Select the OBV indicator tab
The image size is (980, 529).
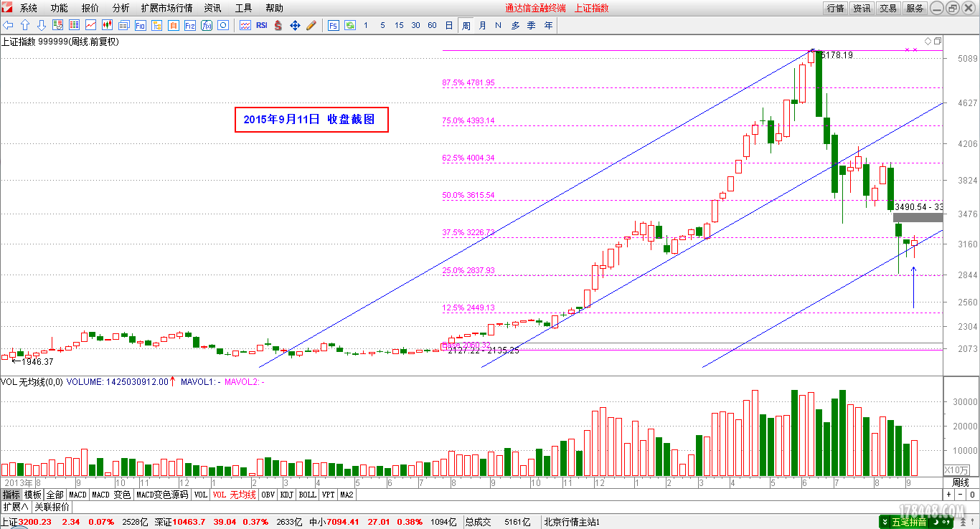[x=268, y=495]
